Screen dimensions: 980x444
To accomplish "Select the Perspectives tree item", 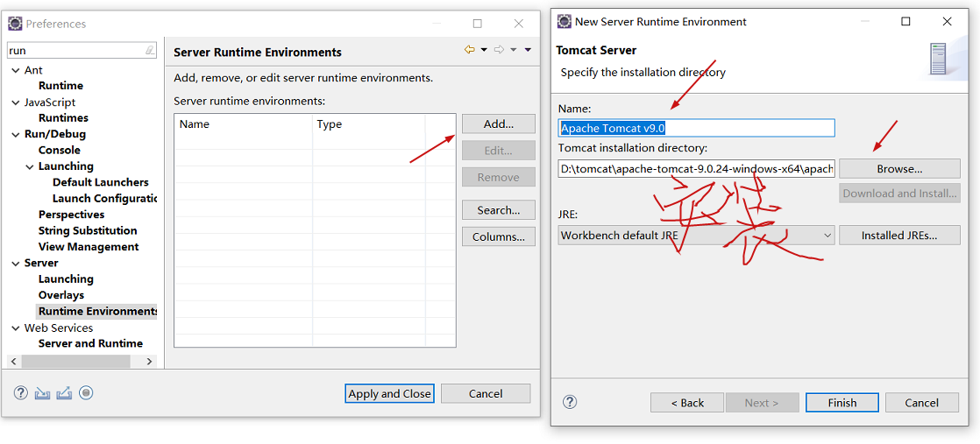I will (x=71, y=215).
